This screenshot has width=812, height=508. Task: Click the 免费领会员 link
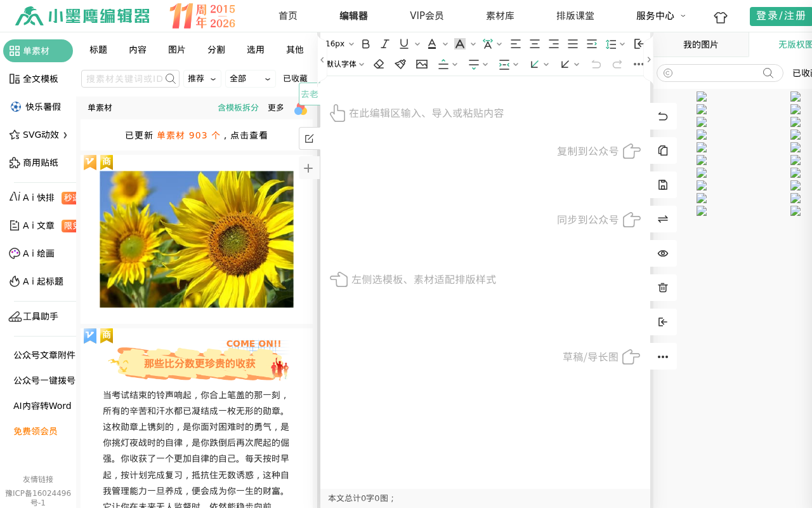tap(36, 431)
